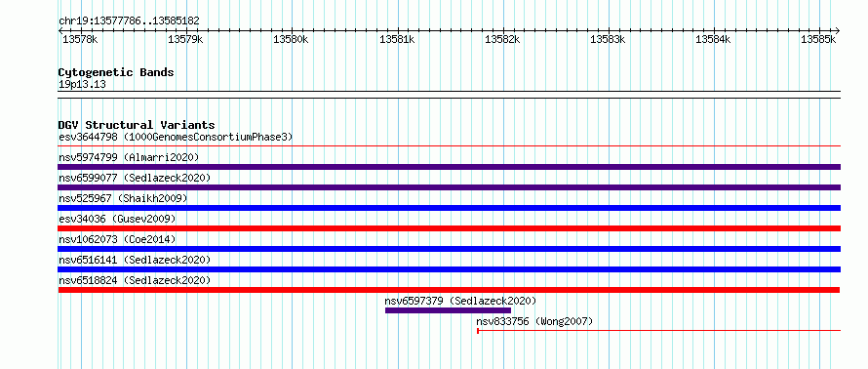Screen dimensions: 868x369
Task: Open the nsv1062073 (Coe2014) label
Action: [117, 239]
